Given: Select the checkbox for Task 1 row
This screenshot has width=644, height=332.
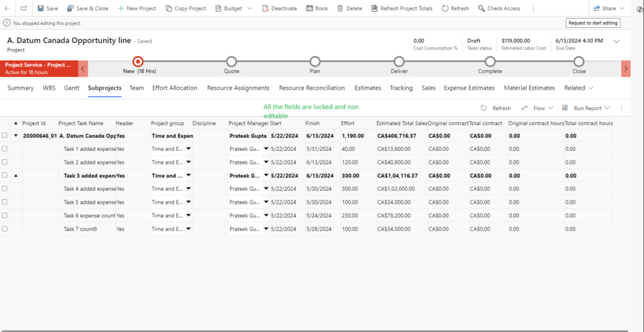Looking at the screenshot, I should tap(5, 149).
